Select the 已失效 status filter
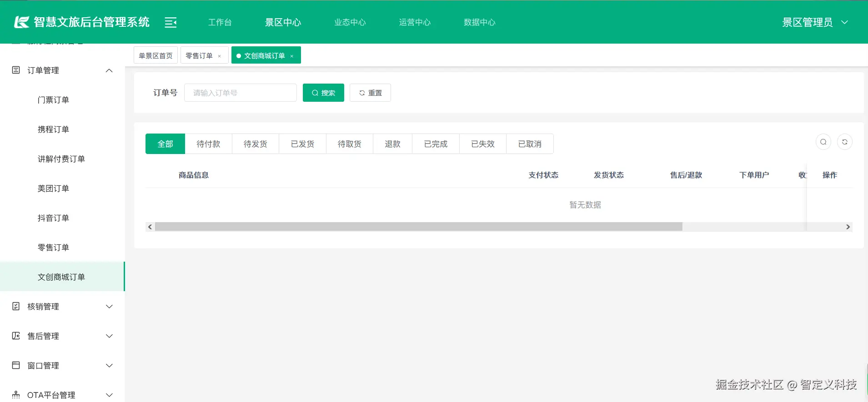Image resolution: width=868 pixels, height=402 pixels. [x=483, y=144]
